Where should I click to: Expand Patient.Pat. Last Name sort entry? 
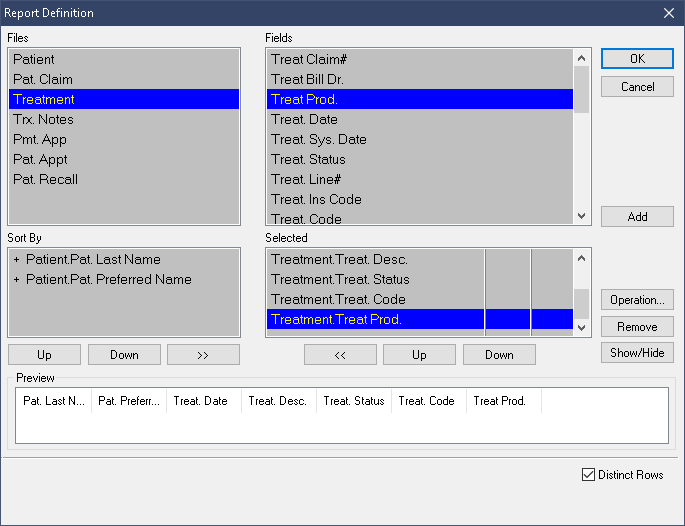click(17, 260)
